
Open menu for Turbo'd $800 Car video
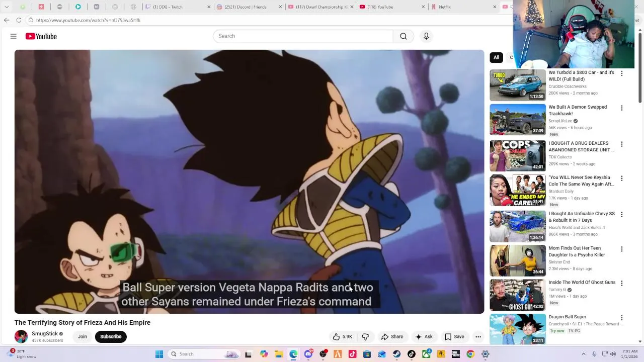point(622,73)
